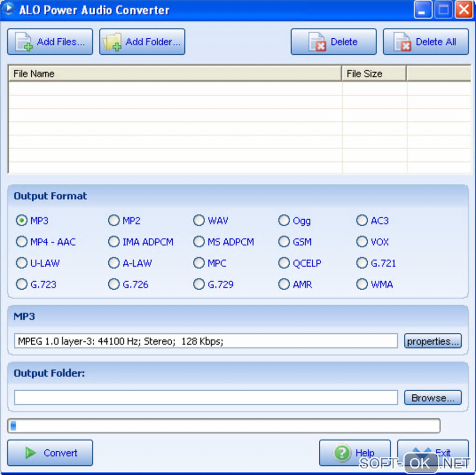Browse for an output folder
476x475 pixels.
pyautogui.click(x=433, y=398)
